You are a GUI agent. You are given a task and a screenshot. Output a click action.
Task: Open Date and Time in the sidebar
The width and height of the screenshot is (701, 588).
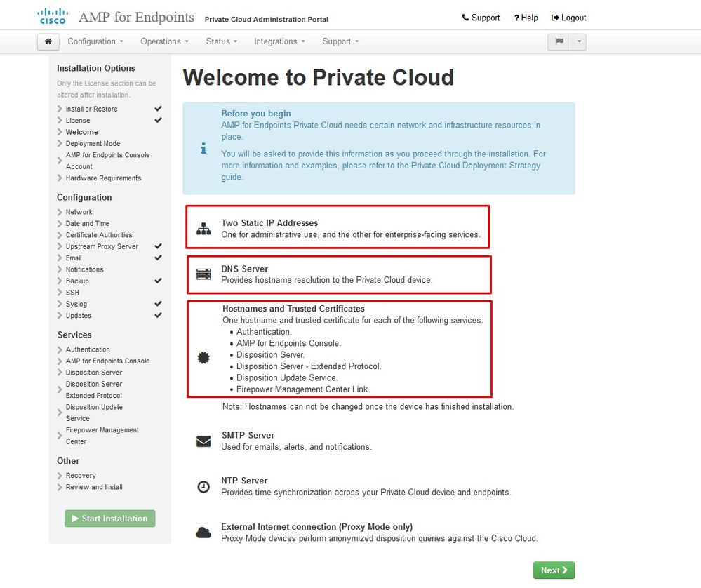[88, 224]
